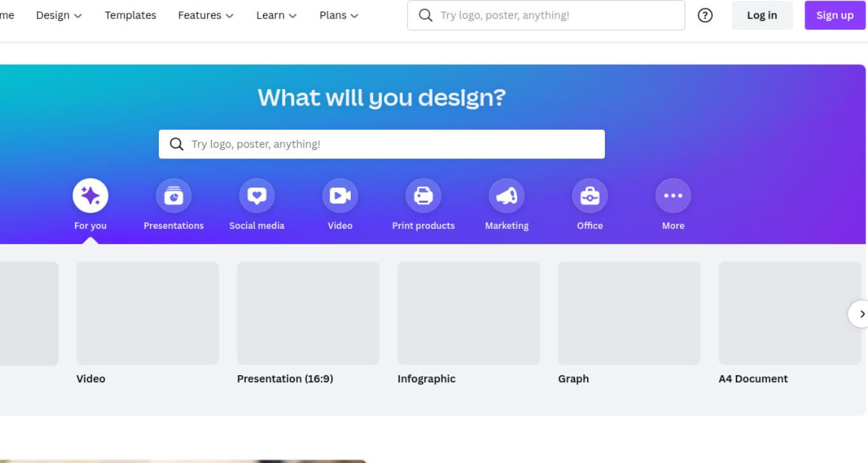
Task: Click the purple Sign up button
Action: tap(835, 15)
